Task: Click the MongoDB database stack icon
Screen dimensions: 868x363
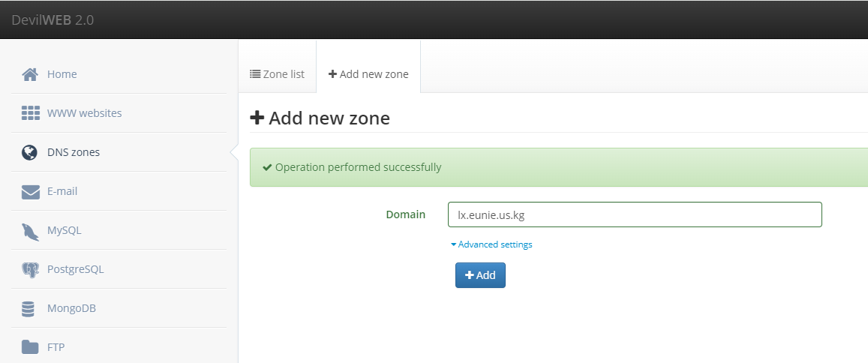Action: 28,309
